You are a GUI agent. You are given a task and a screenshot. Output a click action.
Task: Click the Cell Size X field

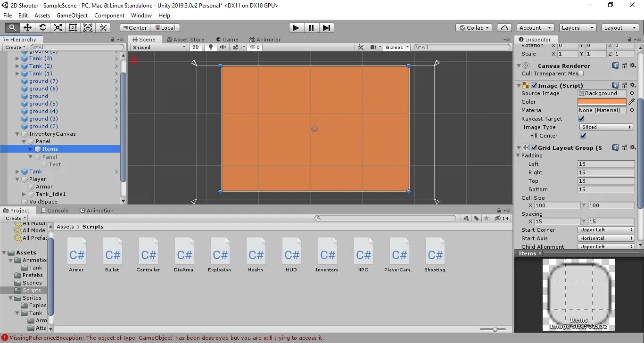pyautogui.click(x=558, y=205)
